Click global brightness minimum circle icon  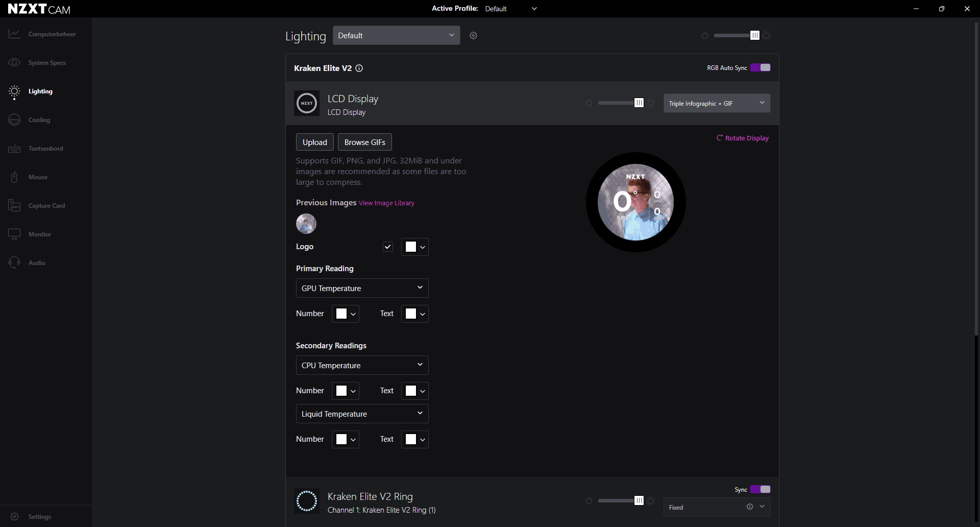pos(705,36)
